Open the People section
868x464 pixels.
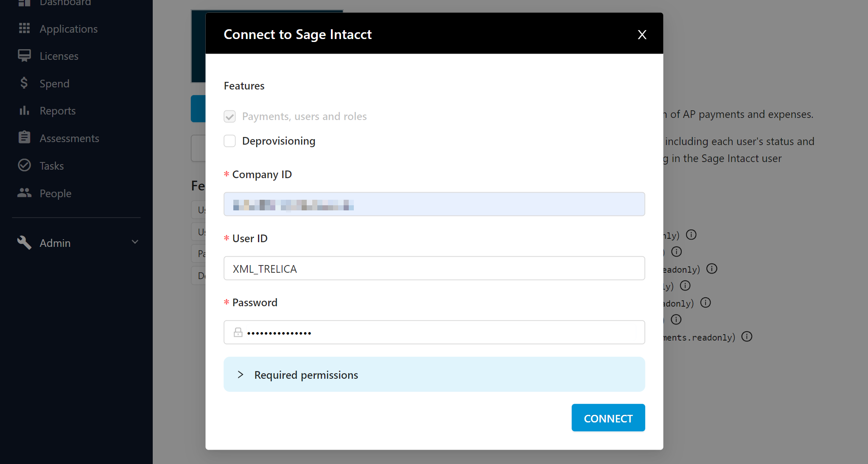(x=55, y=193)
